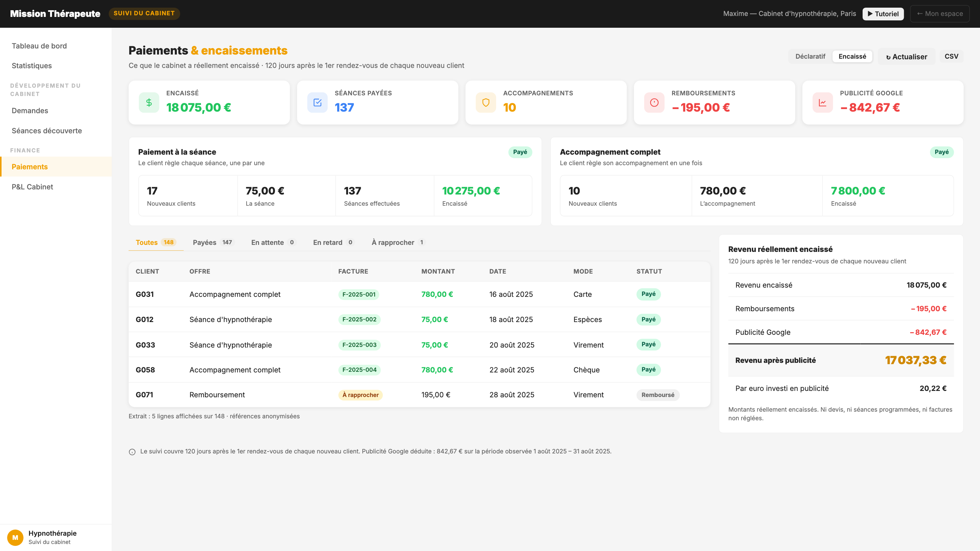This screenshot has width=980, height=551.
Task: Click client reference G058
Action: pos(145,370)
